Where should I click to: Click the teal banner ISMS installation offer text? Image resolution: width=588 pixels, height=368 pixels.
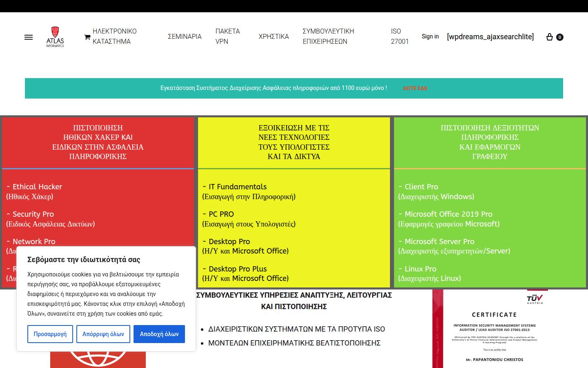click(274, 88)
